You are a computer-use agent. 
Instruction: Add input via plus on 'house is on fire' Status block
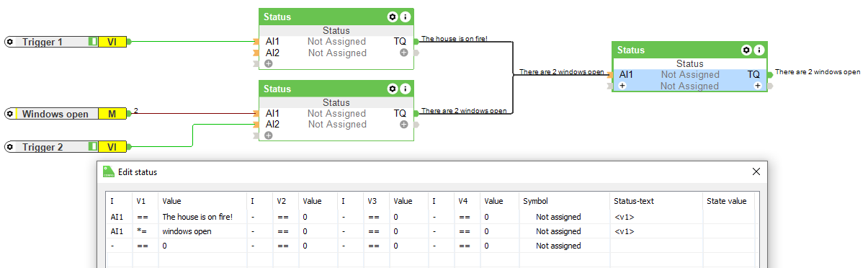269,63
